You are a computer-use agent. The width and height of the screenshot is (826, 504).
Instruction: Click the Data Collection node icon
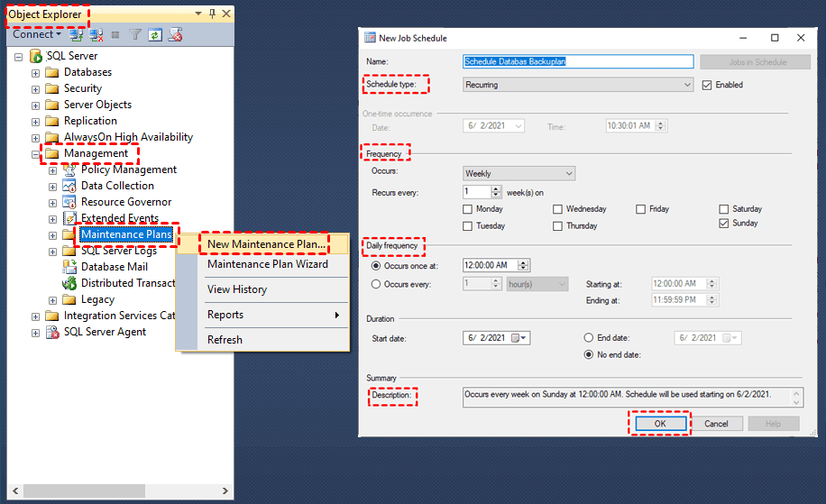click(x=69, y=186)
